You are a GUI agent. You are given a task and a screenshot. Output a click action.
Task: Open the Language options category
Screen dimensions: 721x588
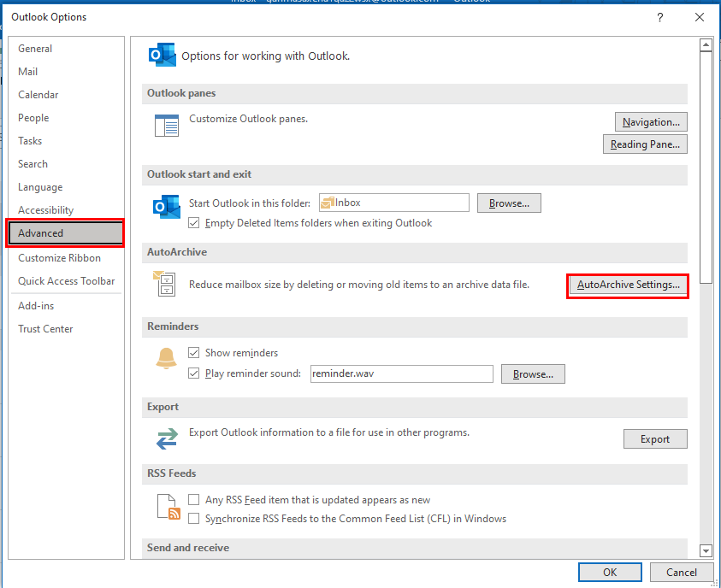66,187
